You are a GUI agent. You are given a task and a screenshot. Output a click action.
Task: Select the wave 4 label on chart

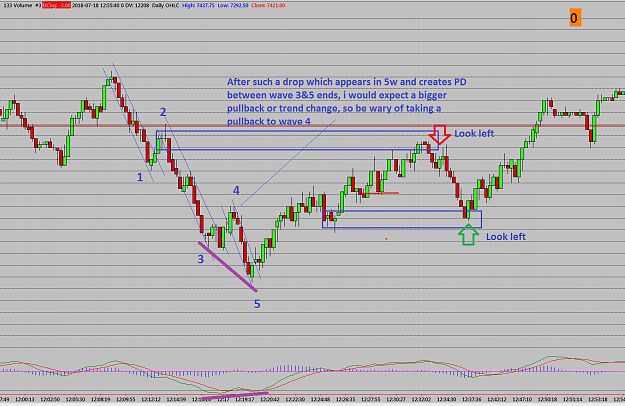click(236, 190)
